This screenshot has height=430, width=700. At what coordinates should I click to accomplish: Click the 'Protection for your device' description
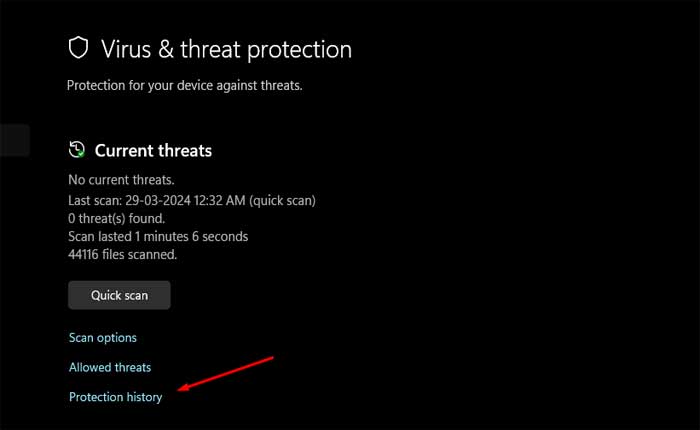point(184,86)
